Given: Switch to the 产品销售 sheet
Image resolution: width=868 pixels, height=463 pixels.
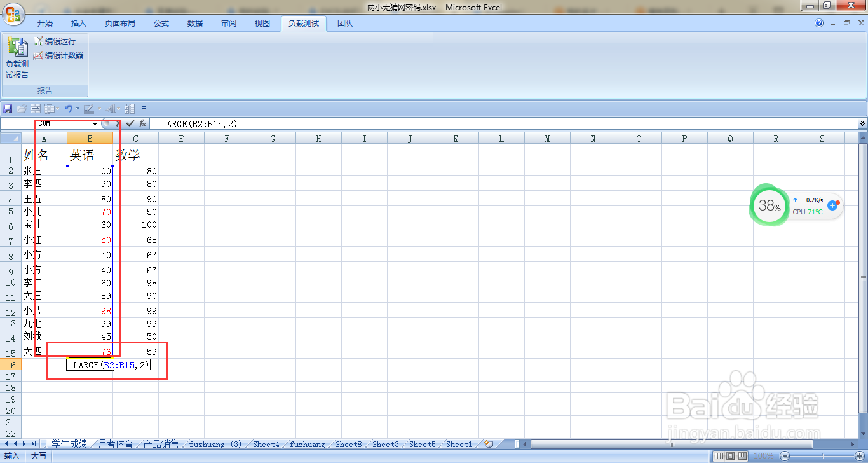Looking at the screenshot, I should pyautogui.click(x=161, y=445).
